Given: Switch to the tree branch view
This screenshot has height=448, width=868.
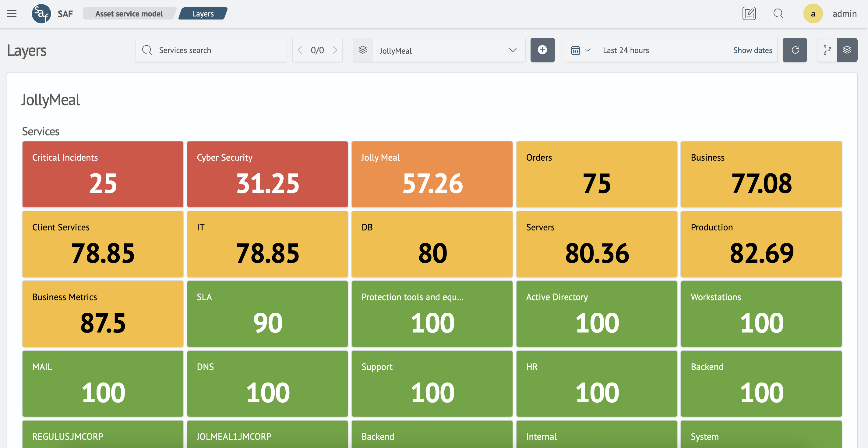Looking at the screenshot, I should tap(827, 50).
